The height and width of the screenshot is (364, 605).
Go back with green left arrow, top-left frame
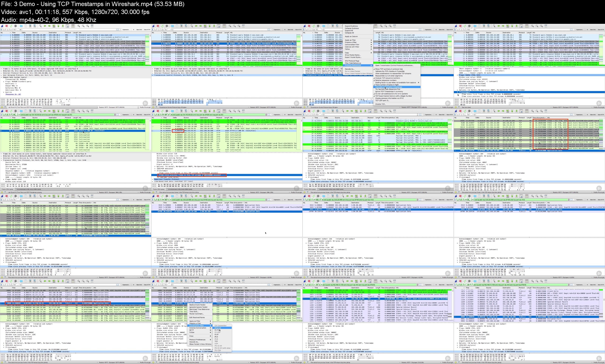click(x=45, y=26)
